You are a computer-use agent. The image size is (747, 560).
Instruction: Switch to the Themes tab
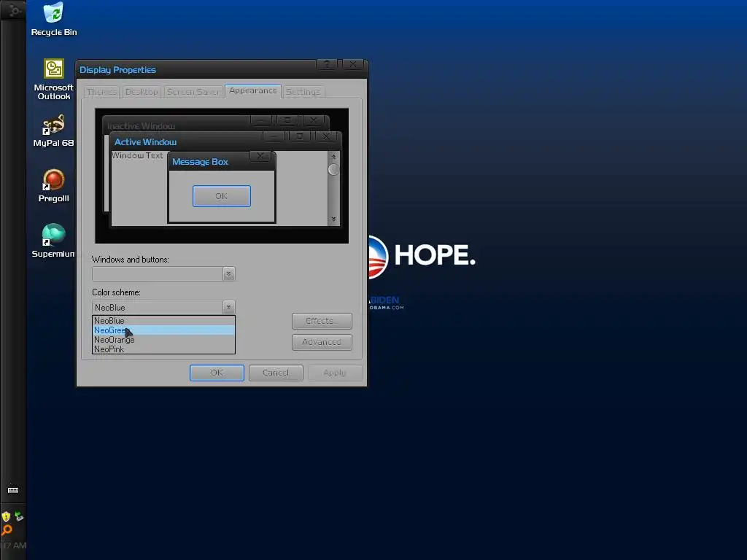(102, 92)
